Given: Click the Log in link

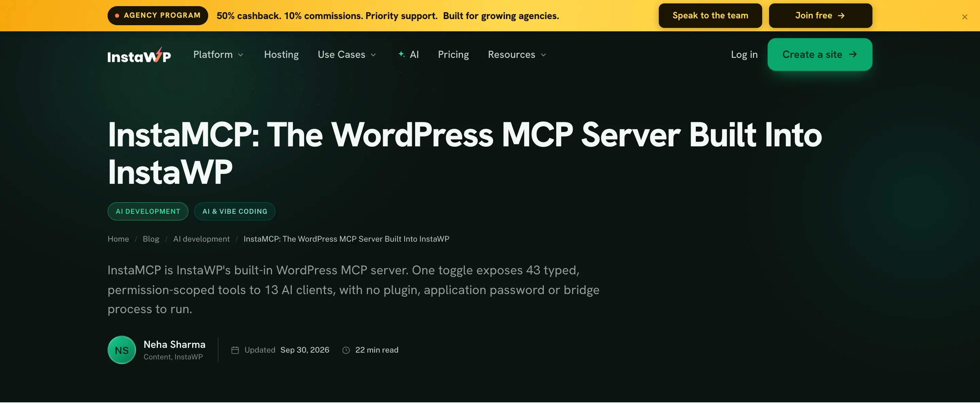Looking at the screenshot, I should click(744, 54).
